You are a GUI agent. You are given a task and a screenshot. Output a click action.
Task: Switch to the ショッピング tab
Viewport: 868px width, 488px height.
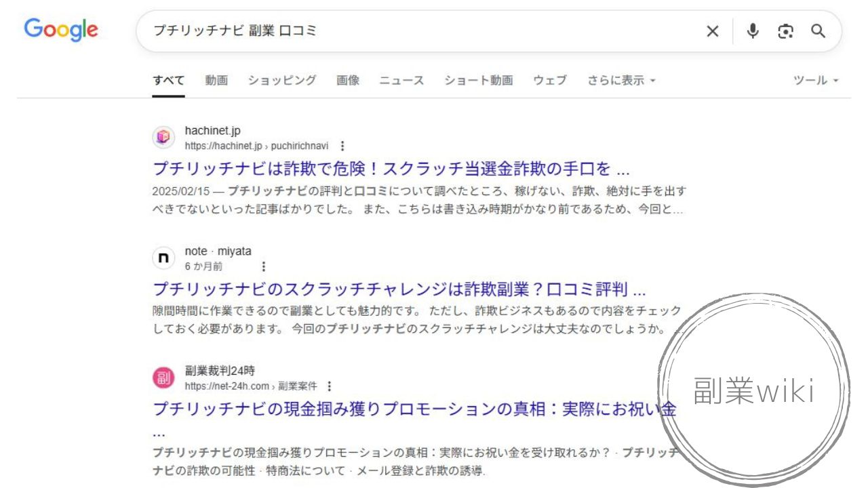[x=282, y=80]
